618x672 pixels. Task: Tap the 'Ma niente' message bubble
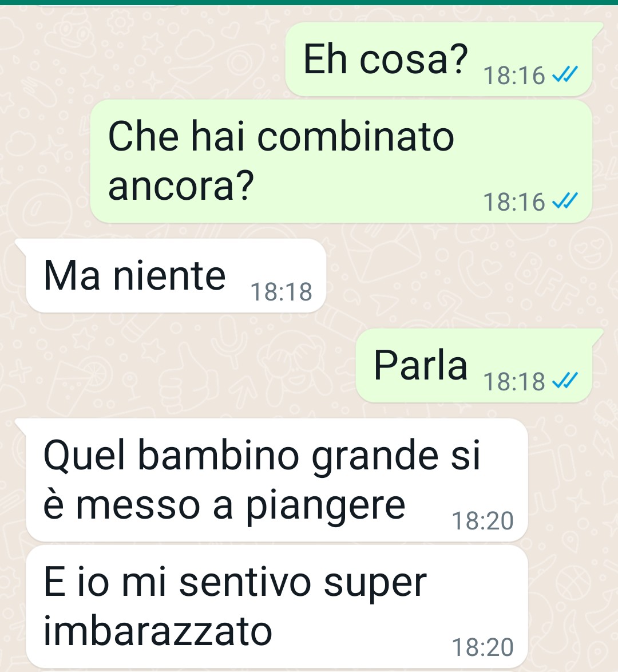click(x=176, y=275)
